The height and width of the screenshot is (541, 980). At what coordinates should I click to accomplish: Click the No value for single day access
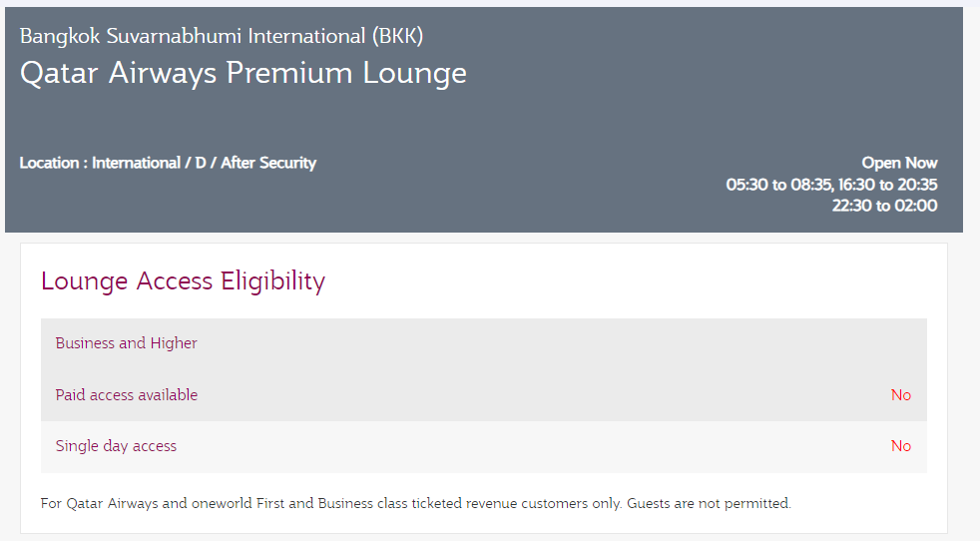[900, 446]
